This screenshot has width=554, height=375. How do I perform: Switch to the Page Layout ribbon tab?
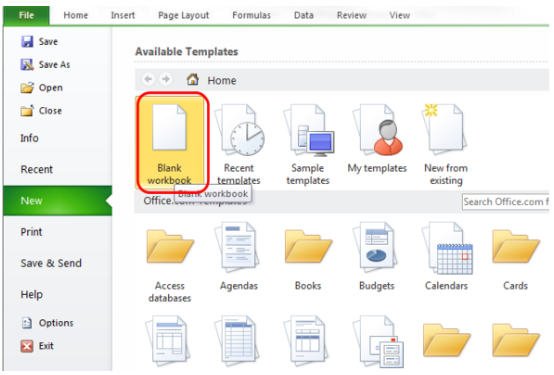183,15
